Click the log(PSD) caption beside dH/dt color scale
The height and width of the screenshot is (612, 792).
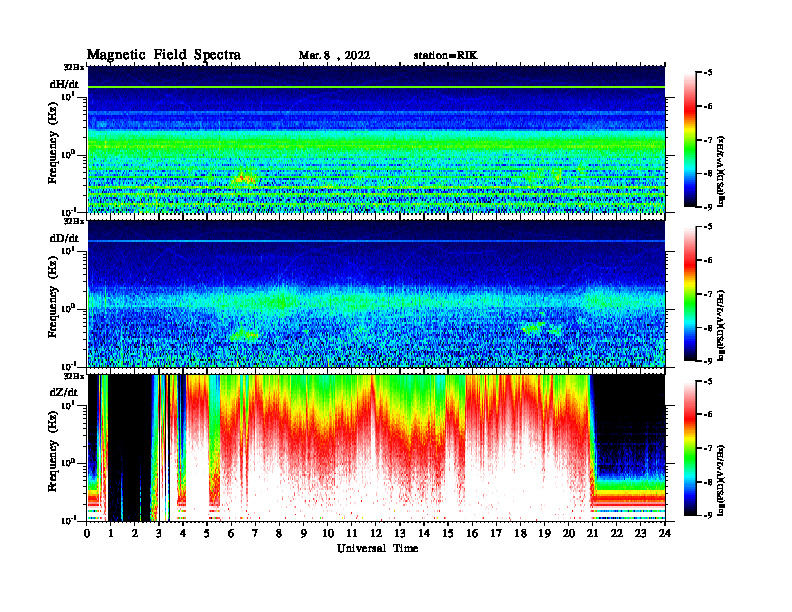(721, 171)
